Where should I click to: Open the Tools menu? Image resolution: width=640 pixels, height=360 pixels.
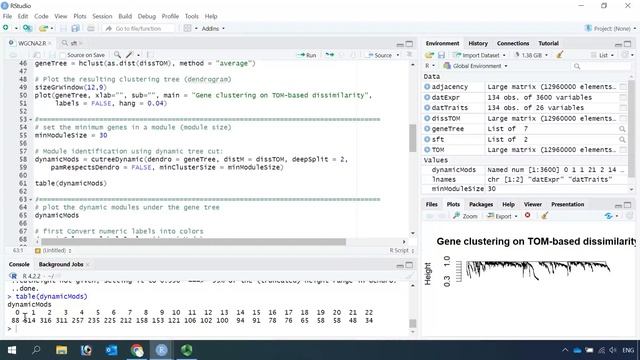[x=191, y=16]
